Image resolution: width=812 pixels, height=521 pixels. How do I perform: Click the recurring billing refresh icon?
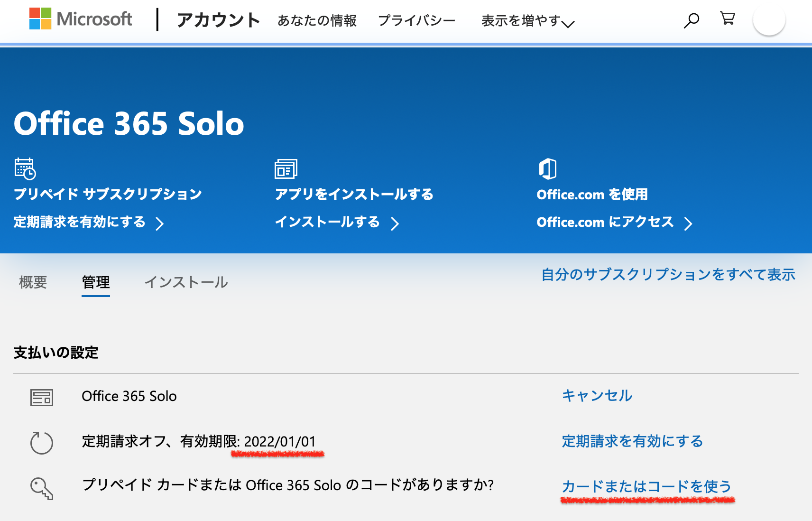point(42,443)
